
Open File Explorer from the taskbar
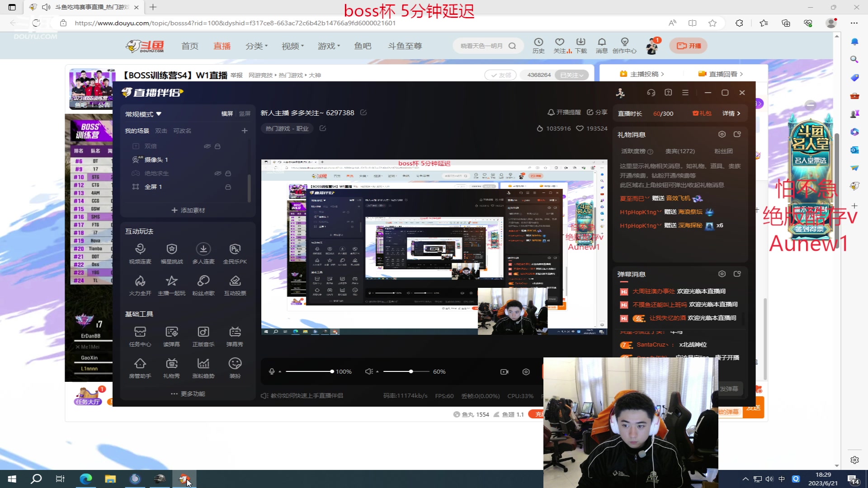[x=110, y=479]
